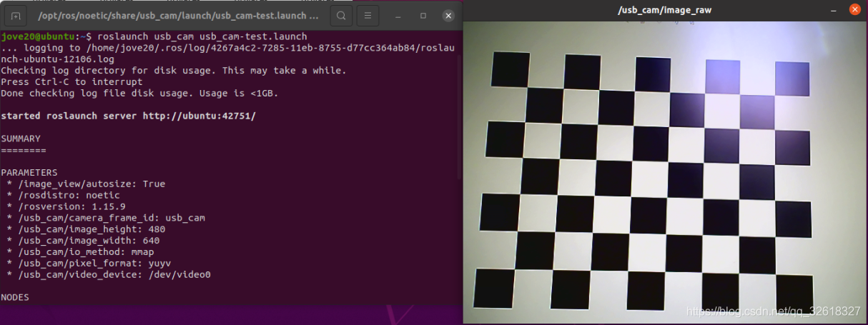
Task: Minimize the terminal window
Action: click(399, 15)
